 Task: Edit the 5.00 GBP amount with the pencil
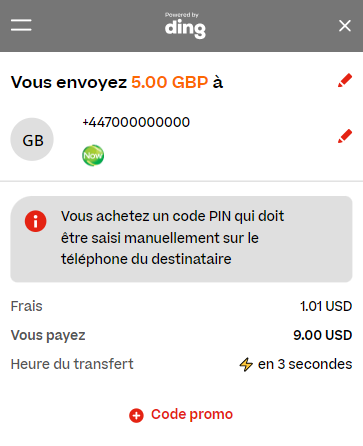point(345,80)
